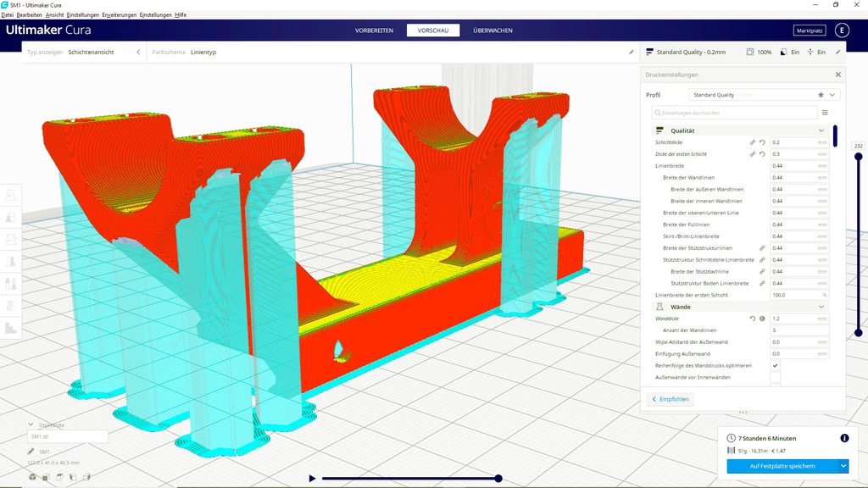Collapse the Qualität settings section
This screenshot has width=868, height=488.
click(821, 130)
